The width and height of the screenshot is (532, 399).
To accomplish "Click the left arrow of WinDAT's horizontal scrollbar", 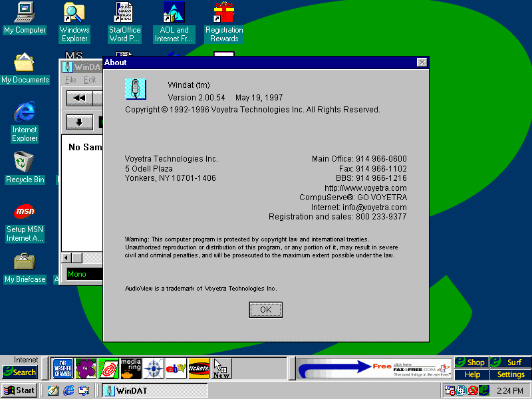I will 66,257.
